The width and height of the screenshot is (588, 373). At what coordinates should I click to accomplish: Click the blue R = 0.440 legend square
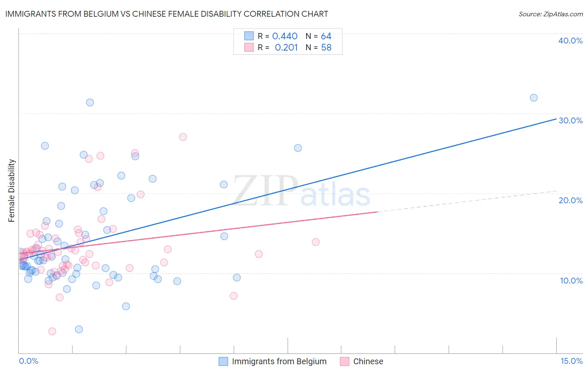(249, 36)
